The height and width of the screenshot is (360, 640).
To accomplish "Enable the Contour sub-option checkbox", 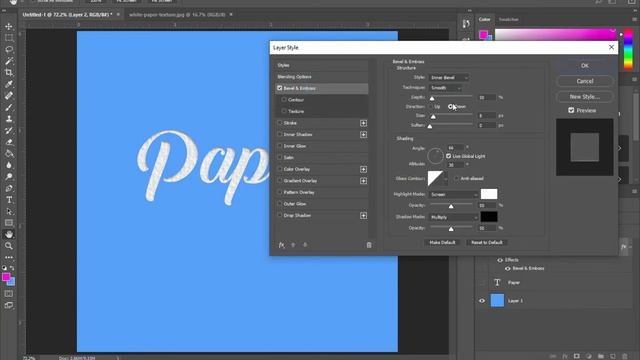I will [x=284, y=100].
